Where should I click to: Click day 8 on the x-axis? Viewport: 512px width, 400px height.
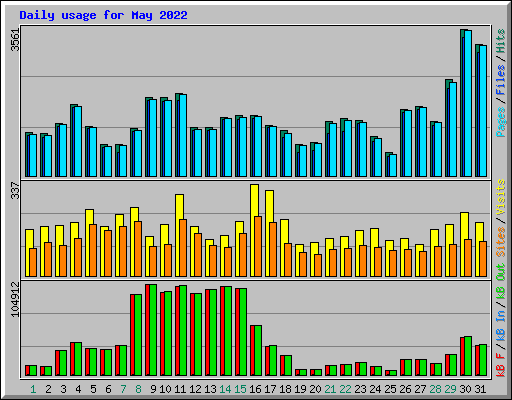tap(138, 389)
